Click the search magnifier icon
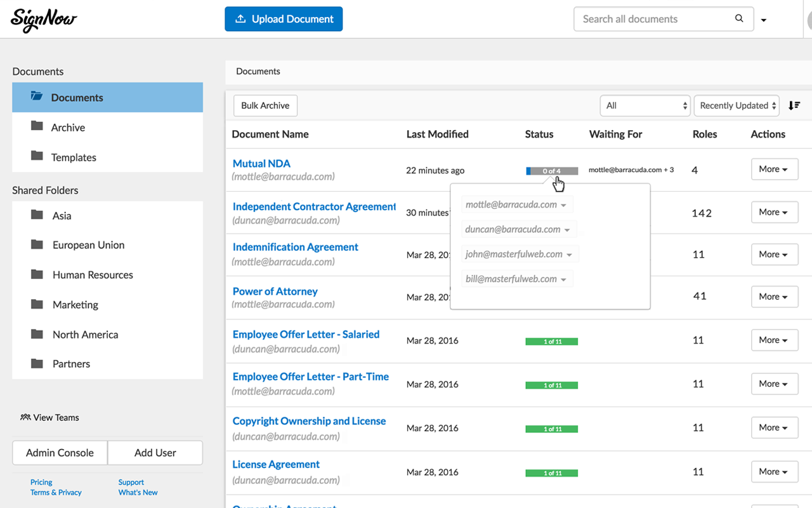 739,18
